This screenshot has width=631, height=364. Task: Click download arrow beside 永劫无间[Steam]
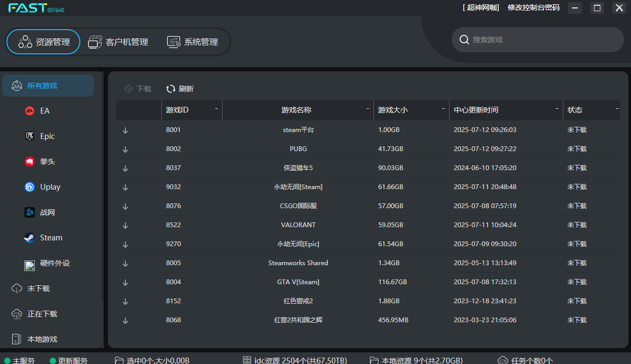pos(125,187)
